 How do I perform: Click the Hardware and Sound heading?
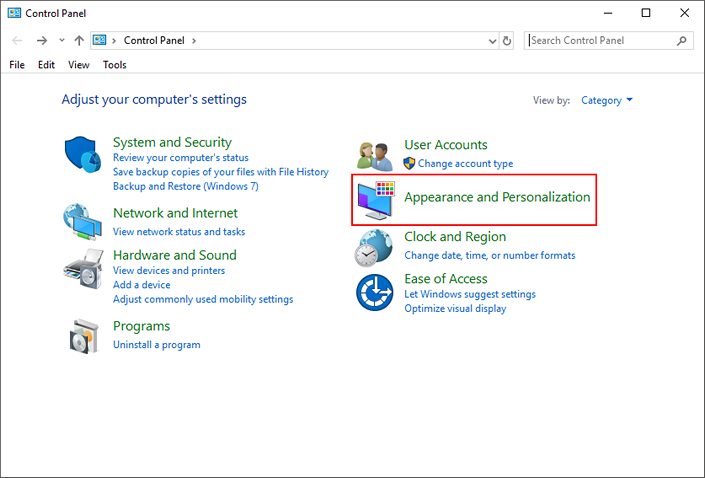[175, 255]
